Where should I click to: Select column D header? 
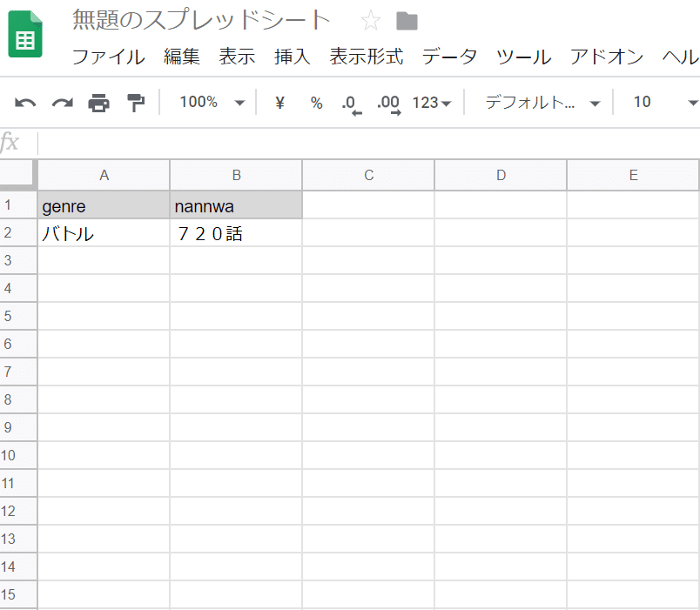click(501, 176)
